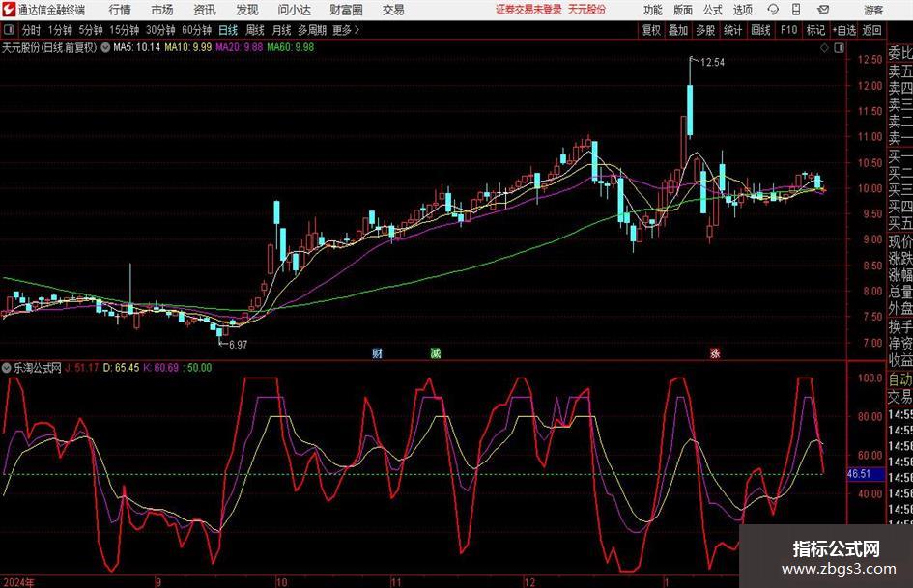This screenshot has height=588, width=913.
Task: Click the 财 marker icon below chart
Action: coord(378,352)
